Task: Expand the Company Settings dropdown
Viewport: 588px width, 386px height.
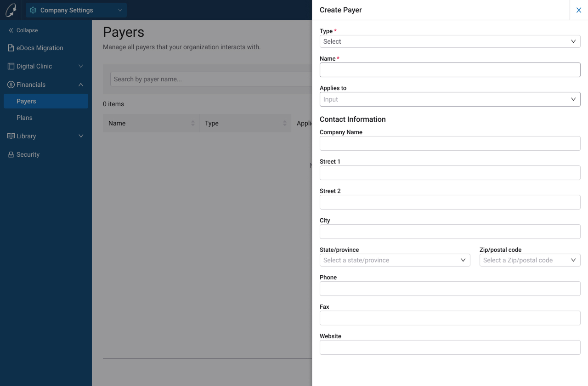Action: tap(119, 10)
